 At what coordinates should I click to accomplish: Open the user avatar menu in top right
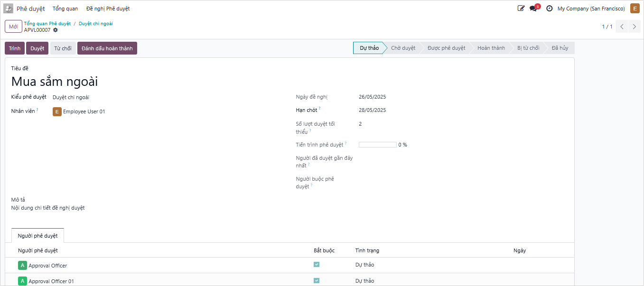[x=635, y=9]
